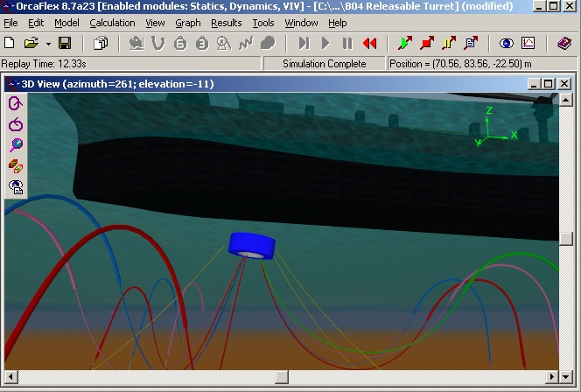Open the help book icon
Screen dimensions: 581x392
564,44
